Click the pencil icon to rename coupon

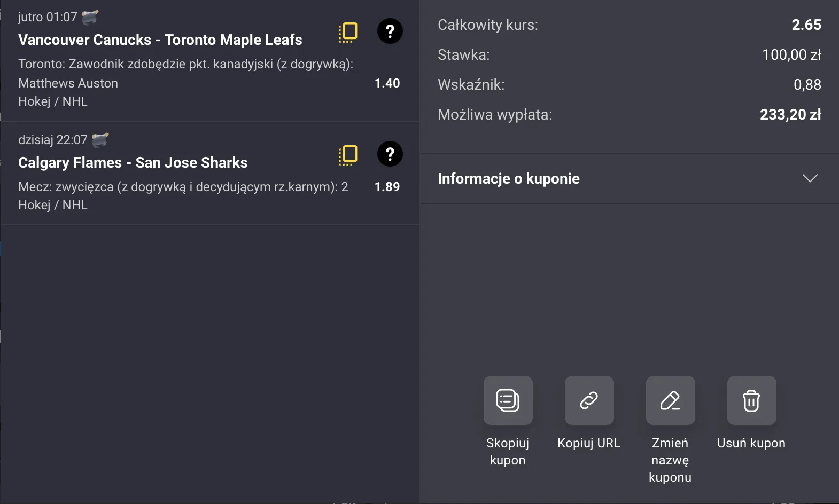coord(670,400)
